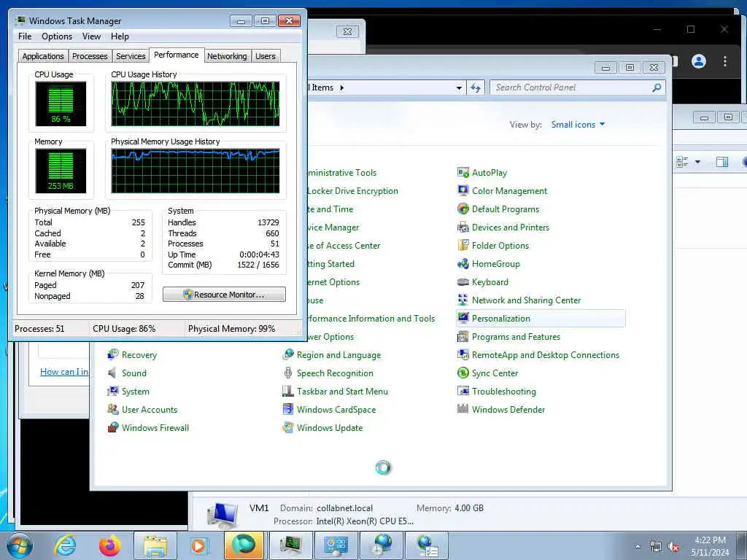Open the Color Management icon
The height and width of the screenshot is (560, 747).
coord(463,190)
